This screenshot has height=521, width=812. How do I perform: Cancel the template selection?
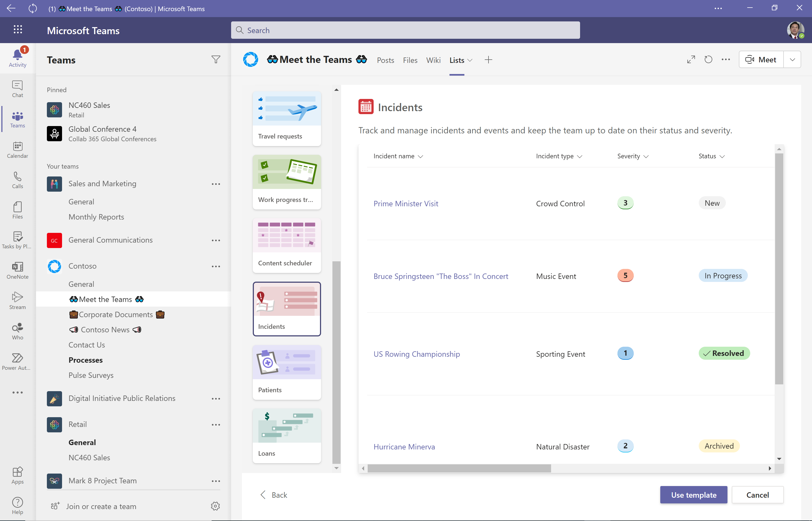(757, 495)
